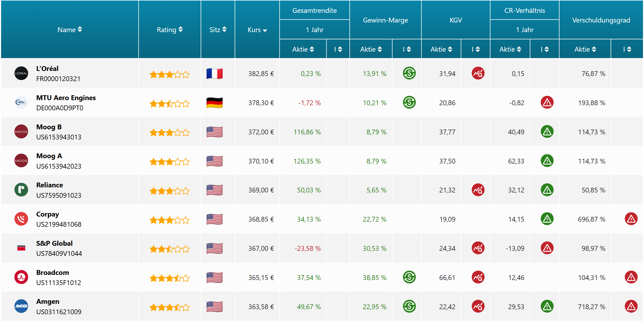Image resolution: width=644 pixels, height=322 pixels.
Task: Sort by CR-Verhältnis I column
Action: (544, 49)
